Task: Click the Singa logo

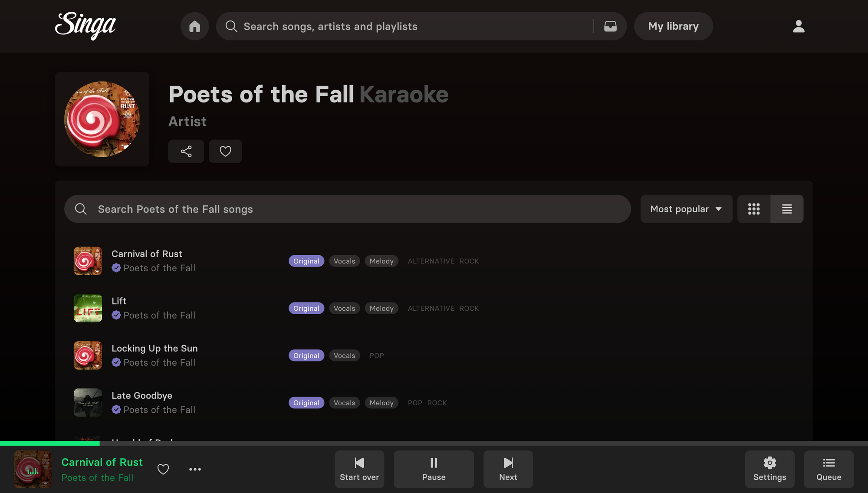Action: (x=85, y=26)
